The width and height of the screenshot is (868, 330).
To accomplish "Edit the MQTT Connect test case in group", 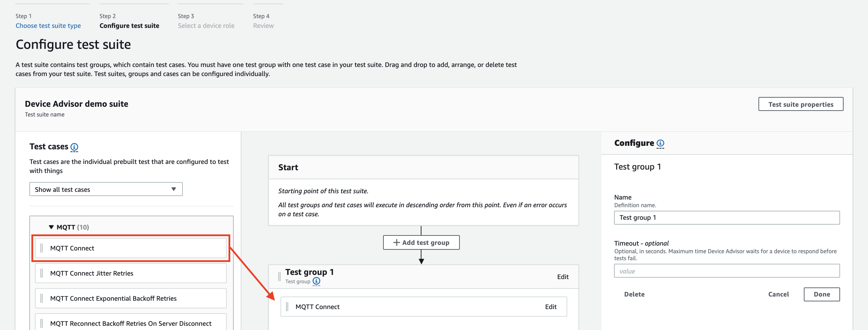I will 551,307.
